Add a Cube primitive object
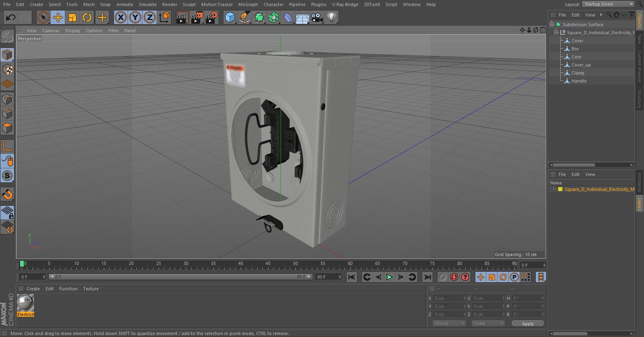The height and width of the screenshot is (337, 644). [x=230, y=17]
